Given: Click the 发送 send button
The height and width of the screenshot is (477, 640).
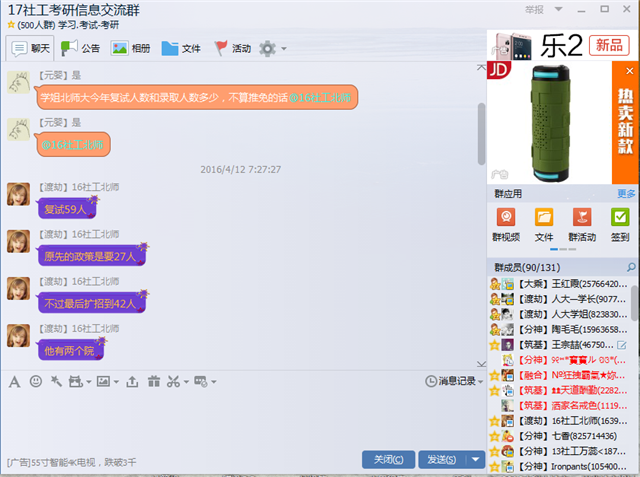Looking at the screenshot, I should 441,459.
